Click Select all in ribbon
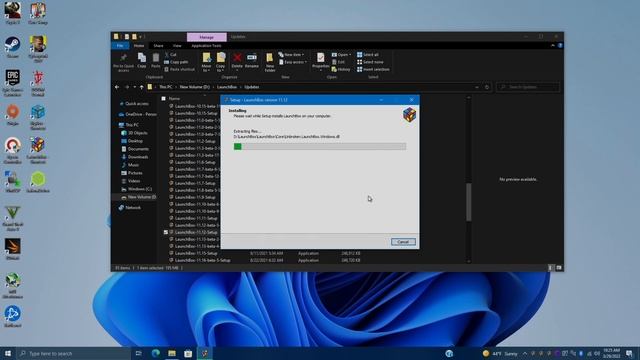640x360 pixels. [x=368, y=54]
